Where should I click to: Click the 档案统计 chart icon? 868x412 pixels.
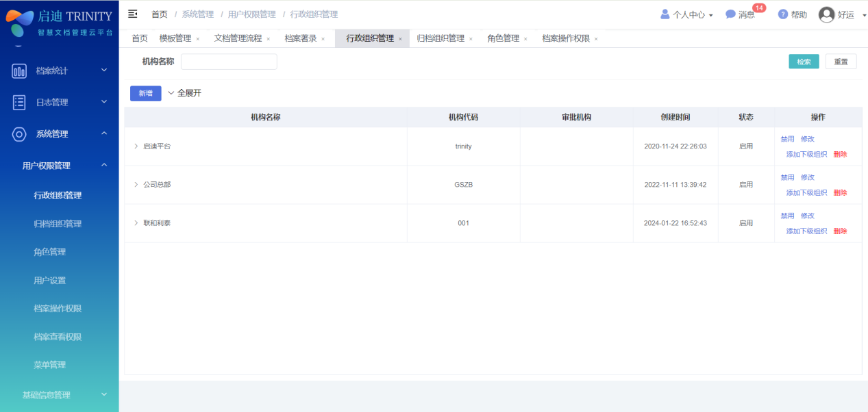(20, 70)
